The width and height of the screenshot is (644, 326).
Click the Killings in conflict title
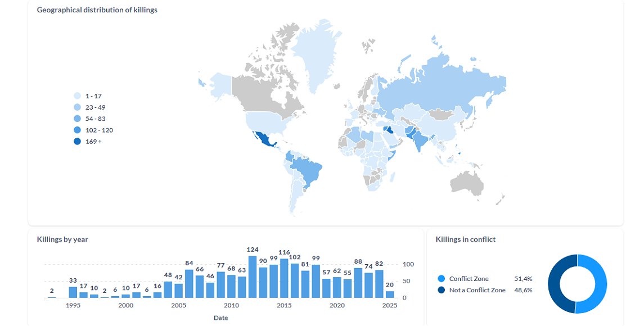pyautogui.click(x=466, y=239)
